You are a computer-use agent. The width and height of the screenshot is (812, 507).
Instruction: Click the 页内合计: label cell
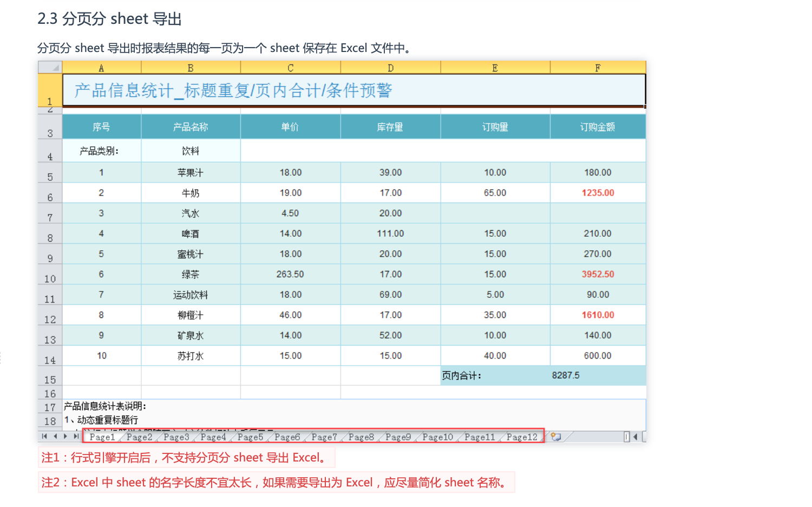point(495,375)
